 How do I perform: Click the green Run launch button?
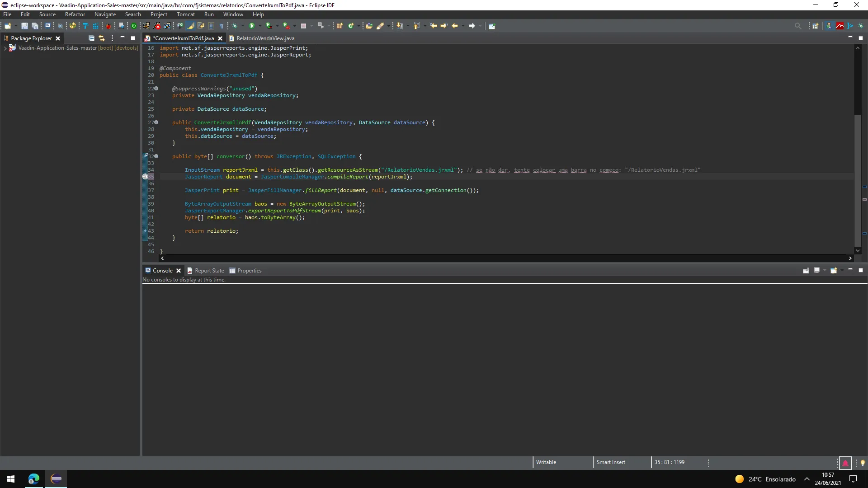coord(252,26)
